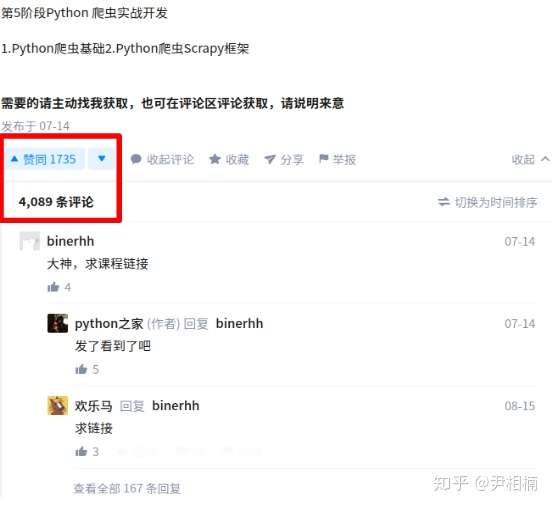
Task: Open python之家 author avatar
Action: [58, 323]
